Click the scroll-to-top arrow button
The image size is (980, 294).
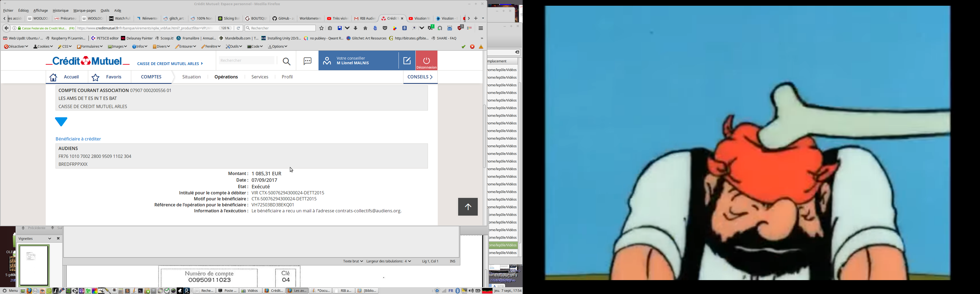[468, 207]
